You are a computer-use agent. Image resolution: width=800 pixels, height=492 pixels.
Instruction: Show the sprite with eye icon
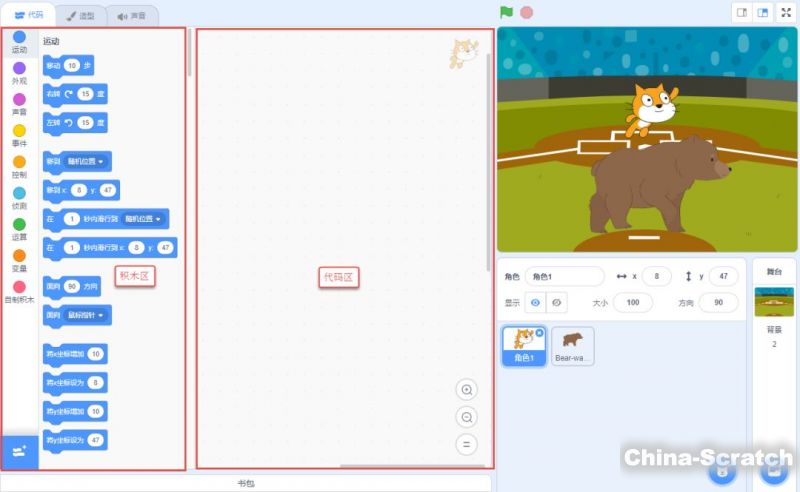click(x=537, y=302)
